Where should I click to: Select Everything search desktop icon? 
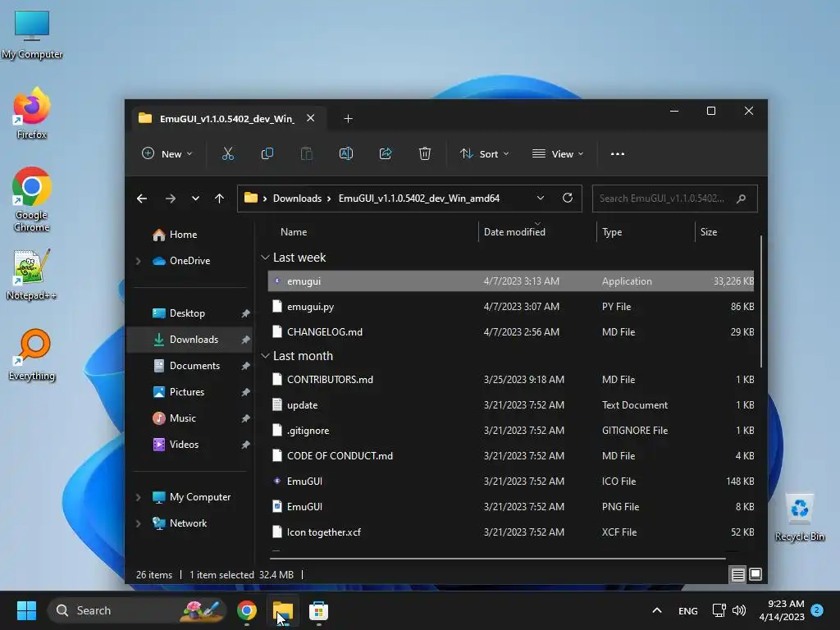pyautogui.click(x=32, y=354)
